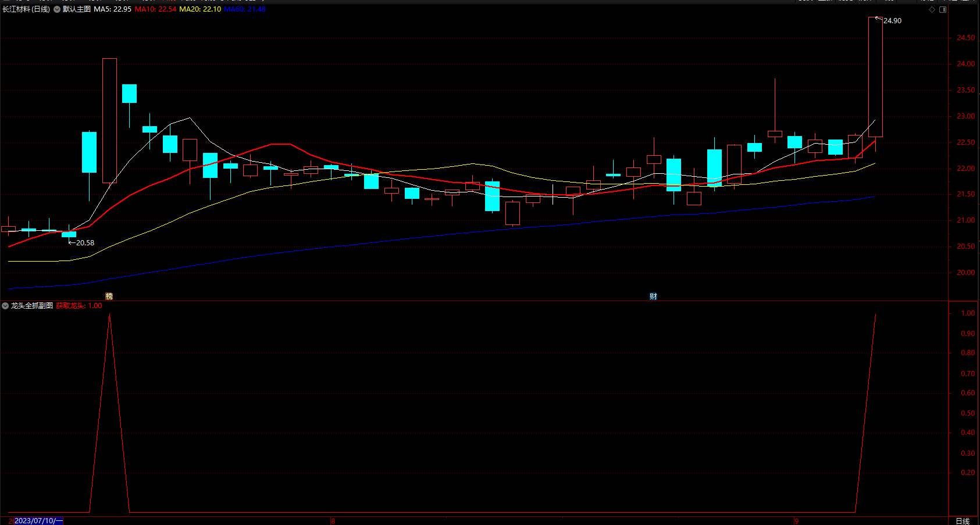Click the 获取龙头: 1.00 indicator value
This screenshot has width=980, height=525.
79,306
